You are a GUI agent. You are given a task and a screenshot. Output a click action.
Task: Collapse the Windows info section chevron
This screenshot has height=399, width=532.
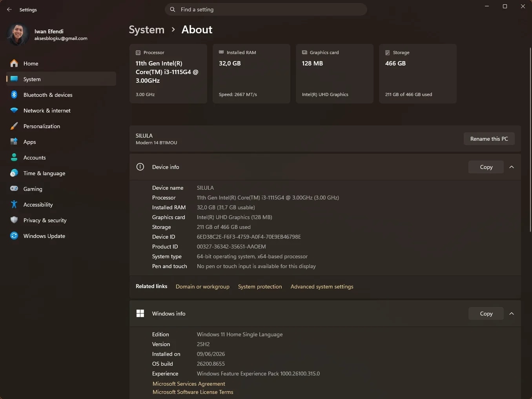[512, 314]
